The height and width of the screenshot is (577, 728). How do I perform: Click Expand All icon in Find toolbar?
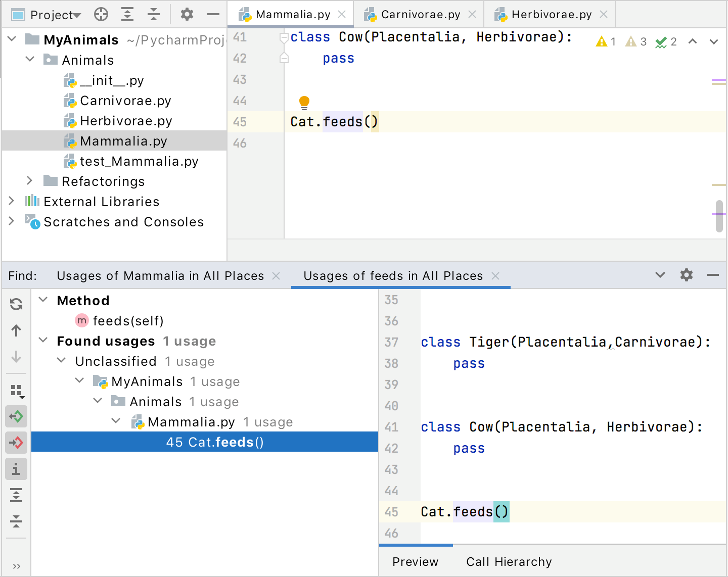[16, 495]
